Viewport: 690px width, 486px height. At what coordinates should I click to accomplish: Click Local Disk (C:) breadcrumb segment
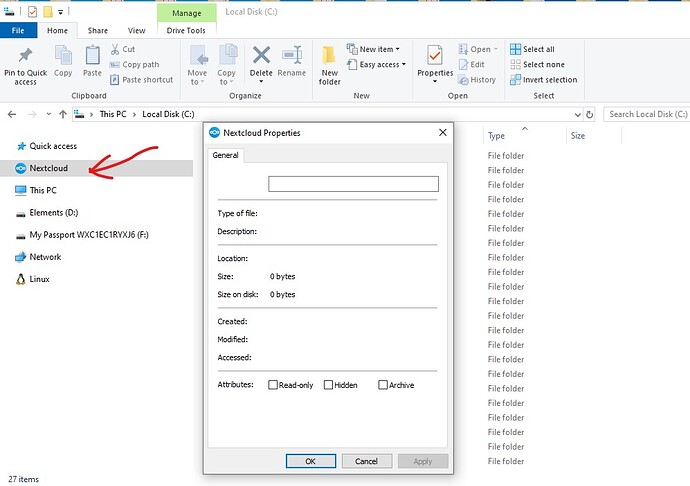(168, 114)
